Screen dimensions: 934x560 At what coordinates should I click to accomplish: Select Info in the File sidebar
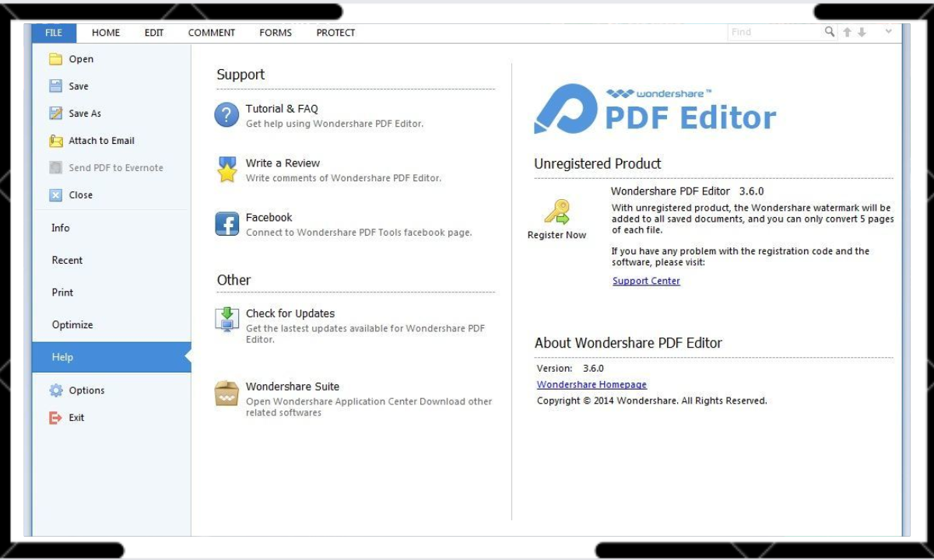tap(111, 228)
